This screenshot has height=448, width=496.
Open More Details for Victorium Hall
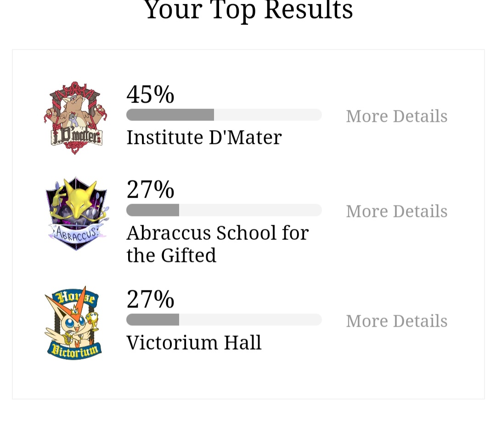click(397, 321)
